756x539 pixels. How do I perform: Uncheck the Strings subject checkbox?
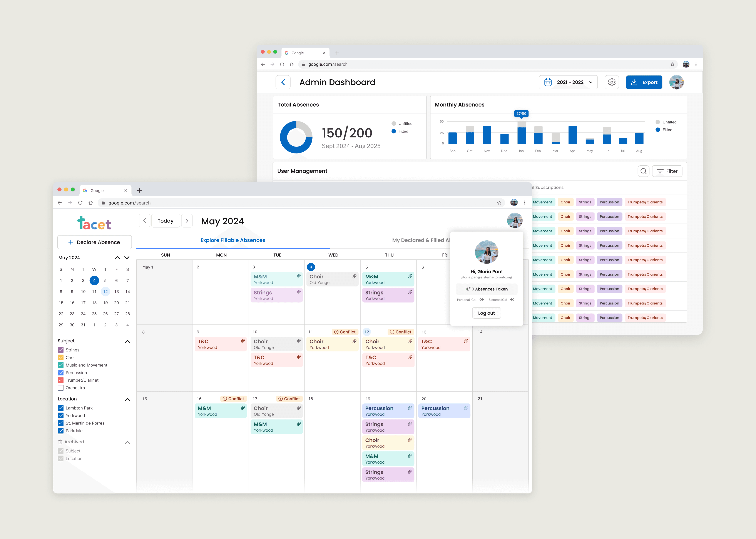(61, 350)
